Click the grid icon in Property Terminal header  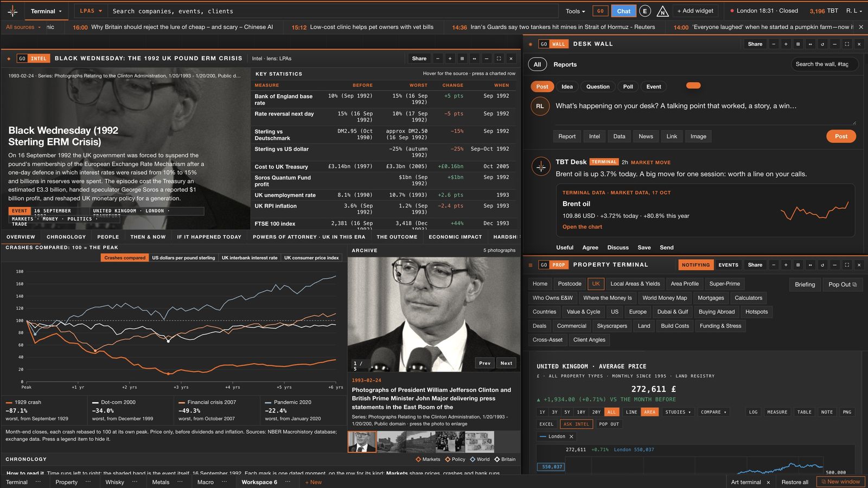798,265
